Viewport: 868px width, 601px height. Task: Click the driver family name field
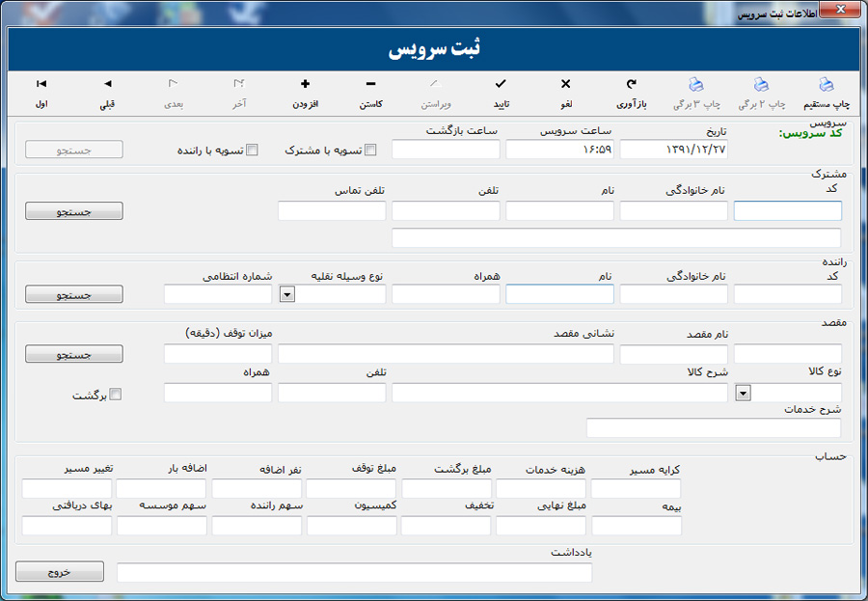(x=674, y=294)
